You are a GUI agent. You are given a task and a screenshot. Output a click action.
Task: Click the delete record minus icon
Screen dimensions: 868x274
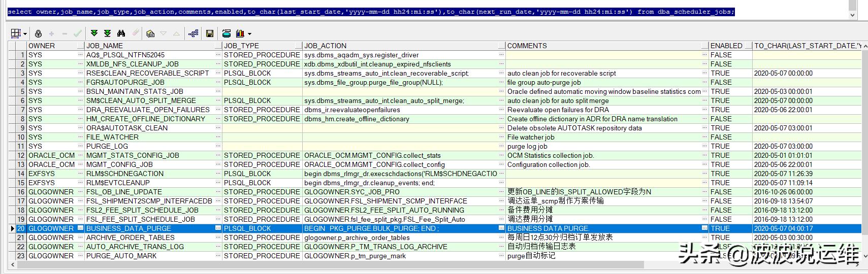click(x=65, y=33)
